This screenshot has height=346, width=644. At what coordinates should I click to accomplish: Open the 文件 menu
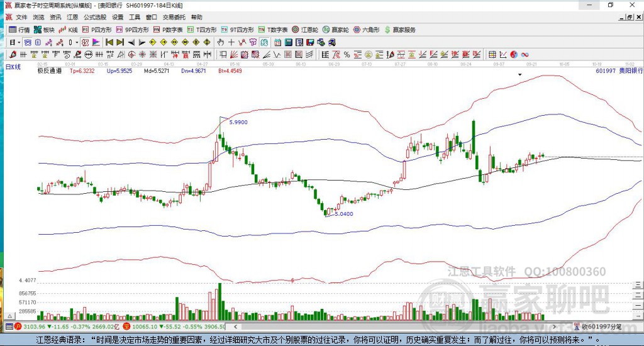(x=21, y=17)
